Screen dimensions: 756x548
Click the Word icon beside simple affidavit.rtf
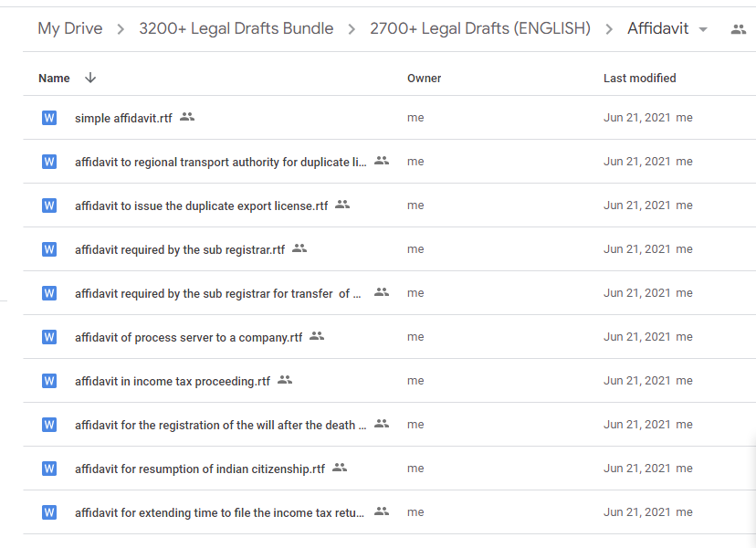[x=49, y=118]
